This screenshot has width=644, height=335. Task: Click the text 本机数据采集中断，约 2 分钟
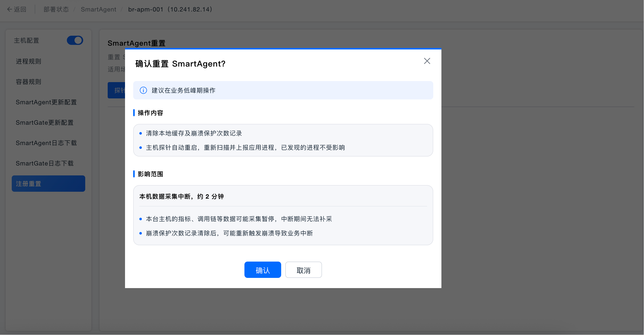tap(181, 196)
